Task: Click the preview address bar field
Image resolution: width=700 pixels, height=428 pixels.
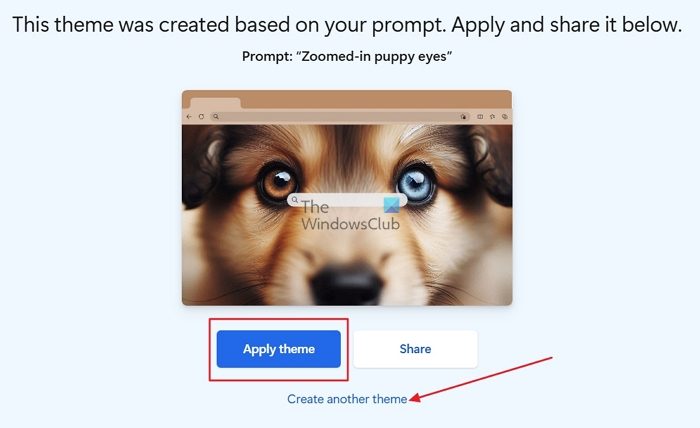Action: [x=339, y=116]
